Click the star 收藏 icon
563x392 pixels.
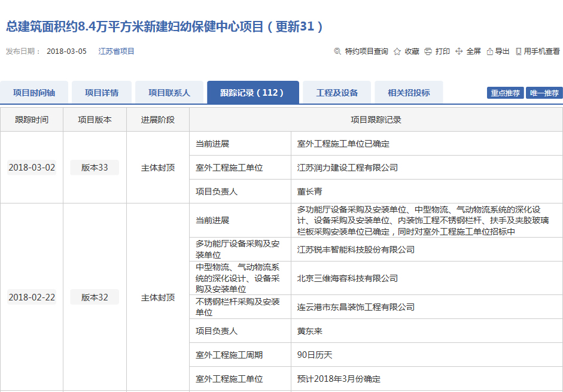[x=397, y=51]
